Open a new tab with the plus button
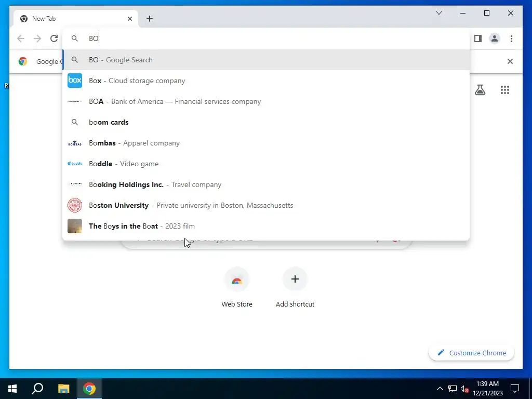Screen dimensions: 532x399 pos(149,19)
